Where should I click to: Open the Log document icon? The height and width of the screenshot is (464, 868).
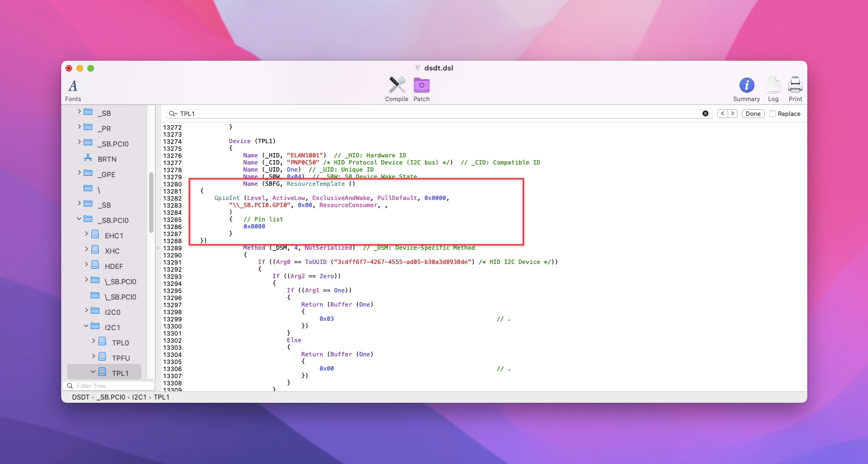[x=773, y=85]
